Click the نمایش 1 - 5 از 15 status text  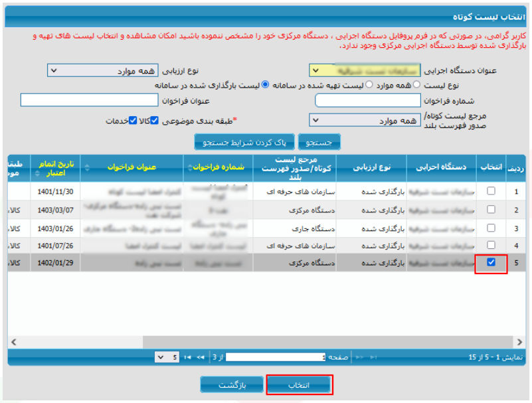pos(495,357)
